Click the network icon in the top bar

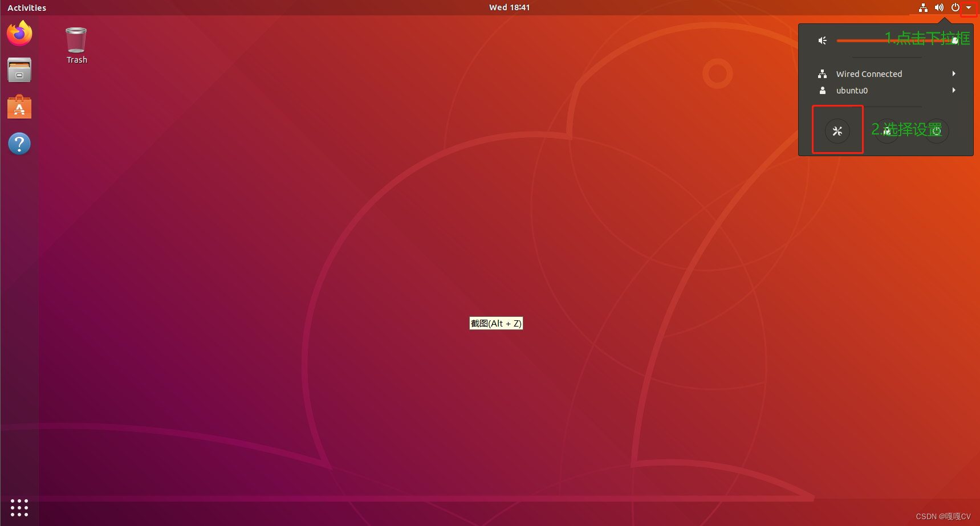[x=923, y=7]
